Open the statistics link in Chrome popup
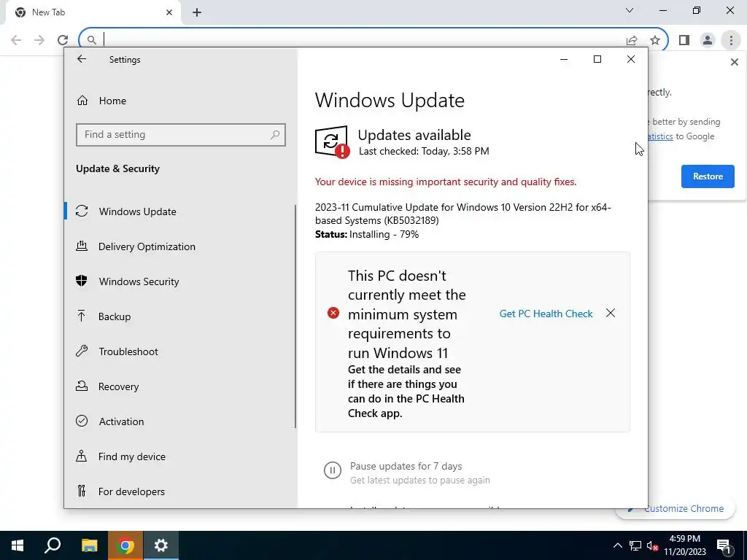Viewport: 747px width, 560px height. 660,136
